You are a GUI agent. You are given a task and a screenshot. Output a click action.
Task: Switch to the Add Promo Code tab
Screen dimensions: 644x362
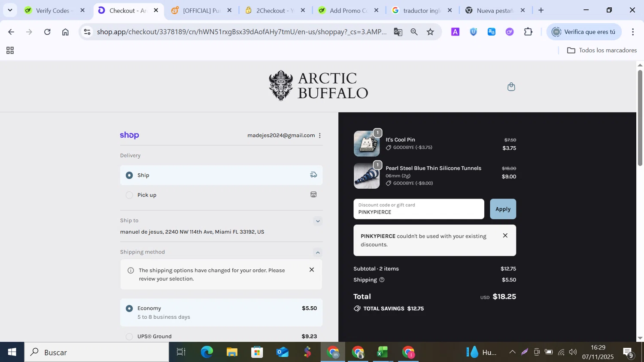pyautogui.click(x=348, y=10)
